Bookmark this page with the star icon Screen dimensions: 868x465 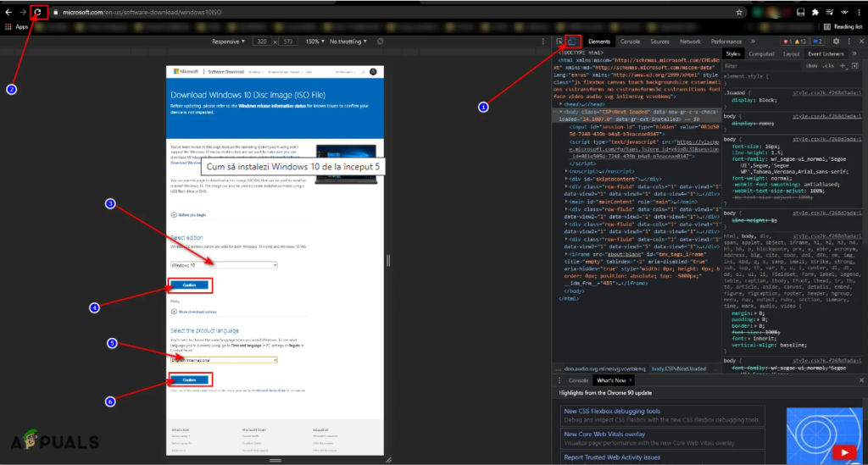(x=740, y=13)
